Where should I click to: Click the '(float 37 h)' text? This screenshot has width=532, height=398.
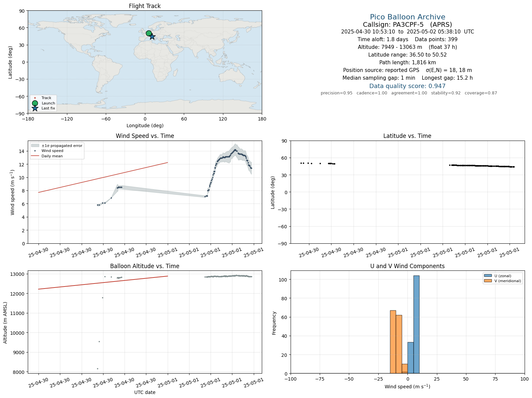point(443,47)
